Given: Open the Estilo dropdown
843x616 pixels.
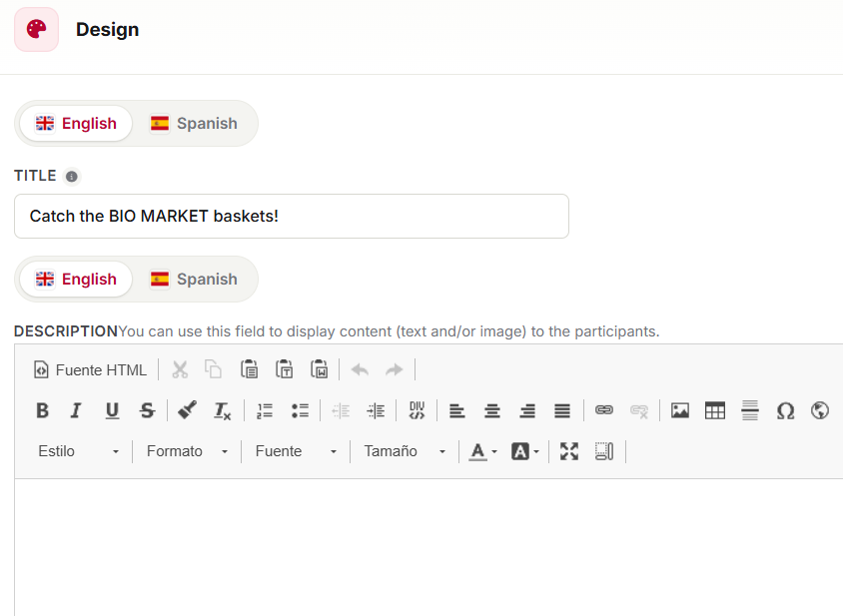Looking at the screenshot, I should point(79,451).
